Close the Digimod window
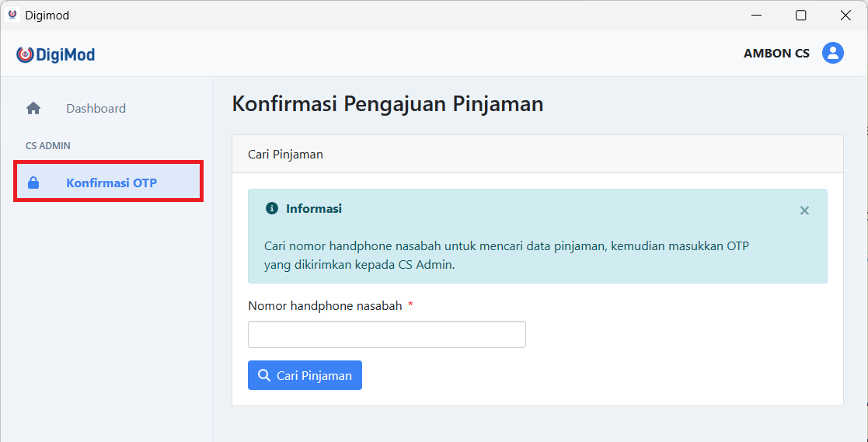The width and height of the screenshot is (868, 442). [x=845, y=15]
